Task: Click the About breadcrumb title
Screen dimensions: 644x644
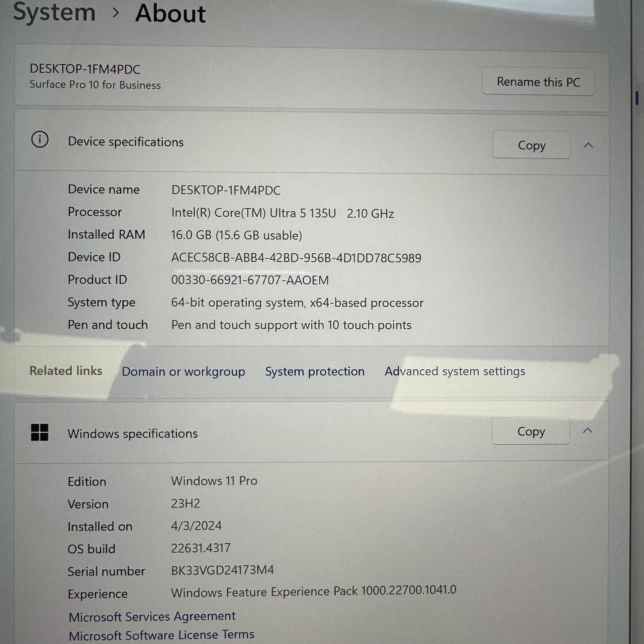Action: pyautogui.click(x=170, y=13)
